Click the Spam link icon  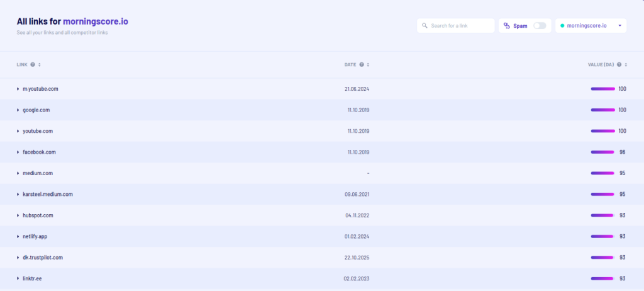pyautogui.click(x=506, y=26)
